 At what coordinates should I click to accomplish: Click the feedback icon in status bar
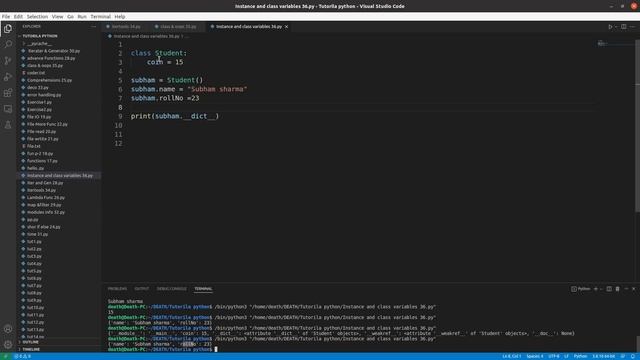[623, 356]
